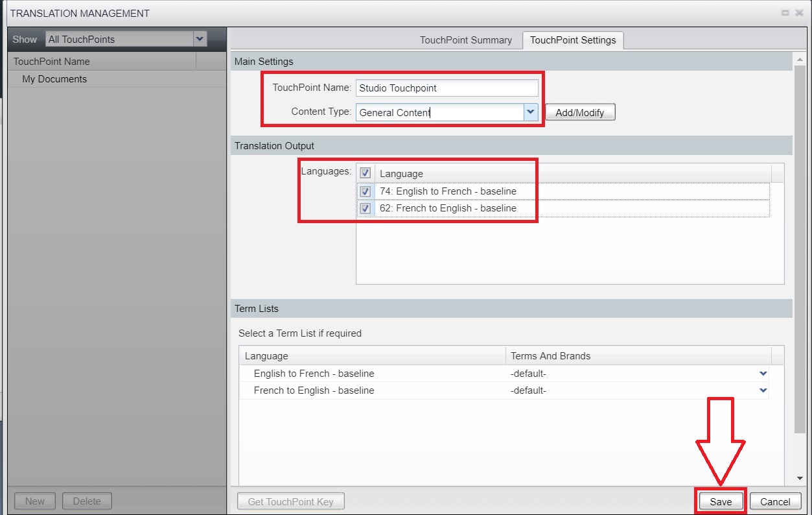Viewport: 812px width, 515px height.
Task: Expand the Content Type dropdown
Action: (531, 112)
